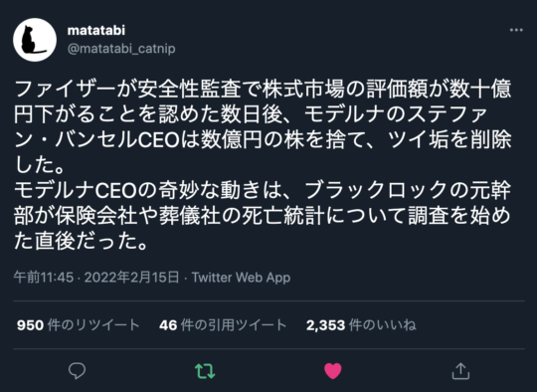Open the Twitter Web App source link
This screenshot has width=537, height=392.
(241, 277)
